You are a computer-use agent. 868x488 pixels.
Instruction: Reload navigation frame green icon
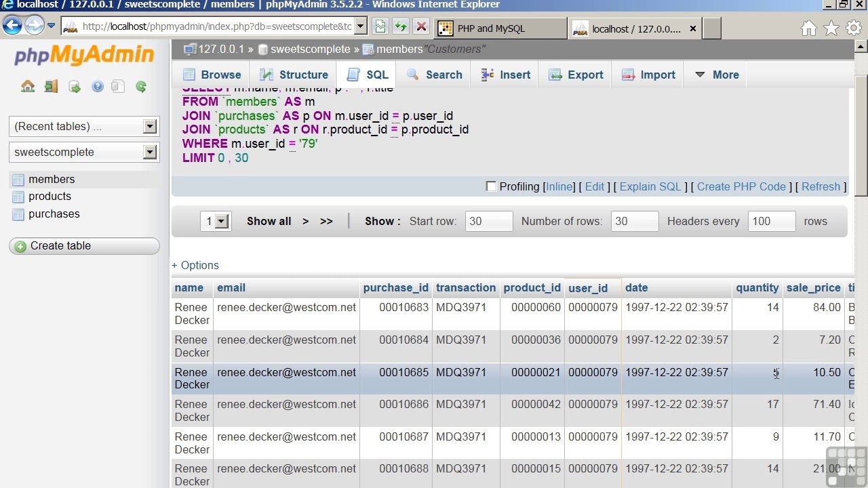[x=141, y=86]
